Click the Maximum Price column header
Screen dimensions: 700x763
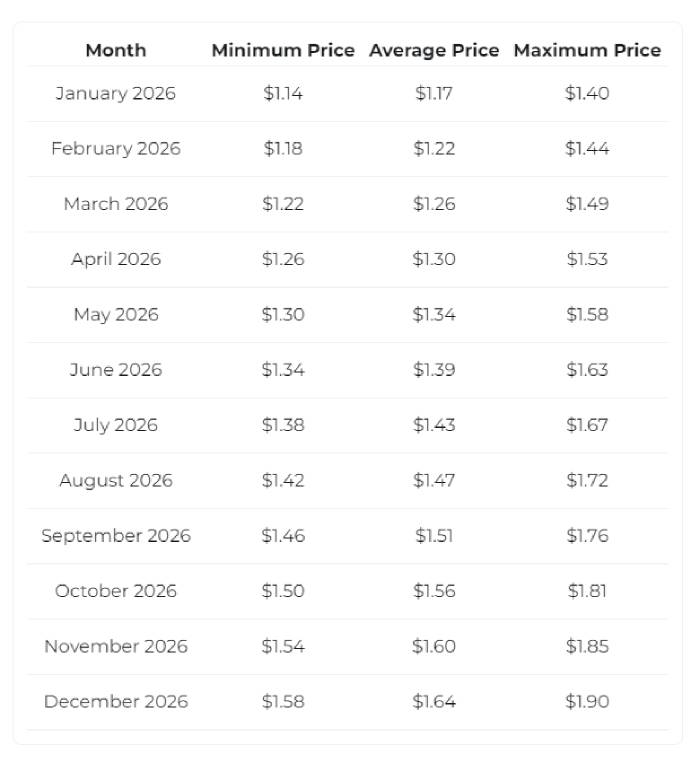point(587,50)
